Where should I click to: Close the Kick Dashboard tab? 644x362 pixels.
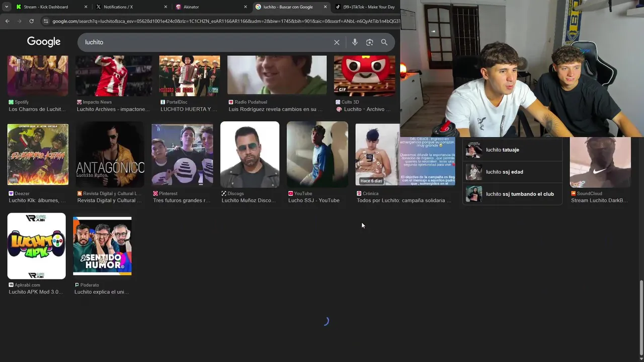(x=86, y=7)
